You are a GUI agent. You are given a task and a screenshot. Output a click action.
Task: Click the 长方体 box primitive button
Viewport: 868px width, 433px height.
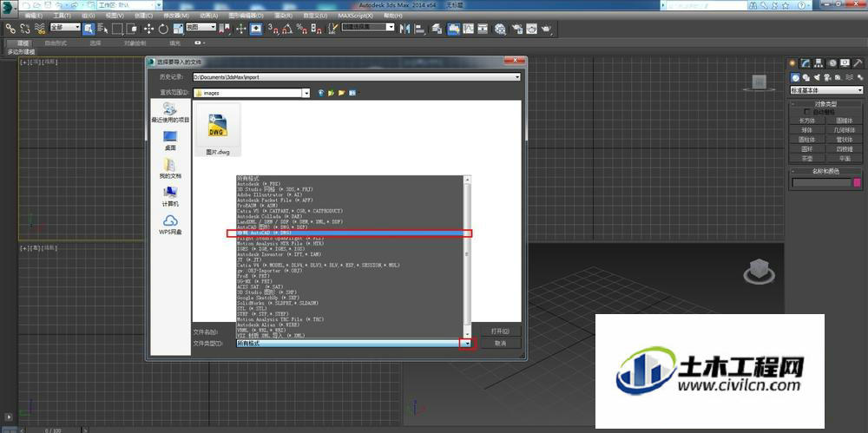coord(806,120)
